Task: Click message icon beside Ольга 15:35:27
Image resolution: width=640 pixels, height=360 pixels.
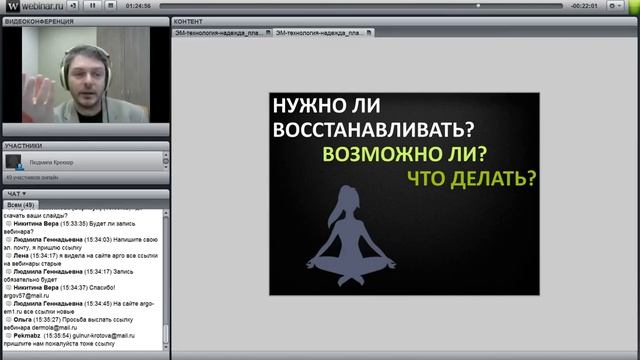Action: pyautogui.click(x=8, y=320)
